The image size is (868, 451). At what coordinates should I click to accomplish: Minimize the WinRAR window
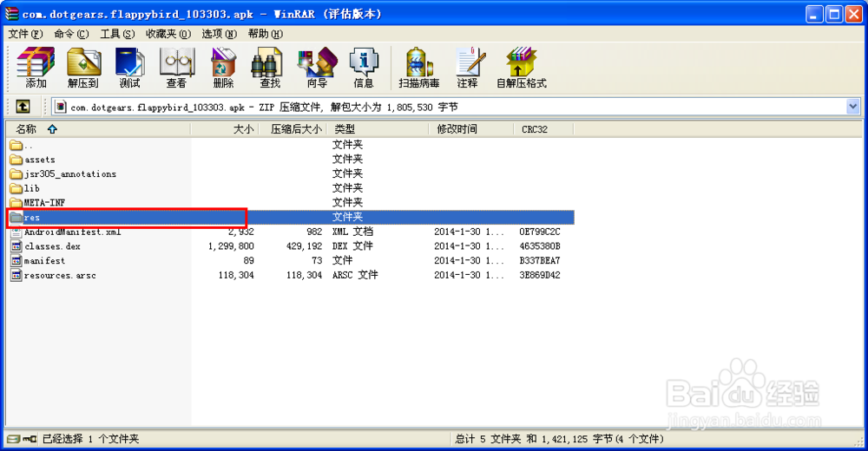[815, 14]
